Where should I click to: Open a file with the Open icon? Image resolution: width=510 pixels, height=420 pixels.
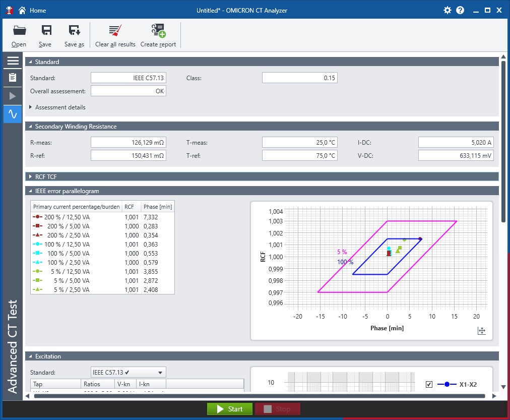pos(19,35)
